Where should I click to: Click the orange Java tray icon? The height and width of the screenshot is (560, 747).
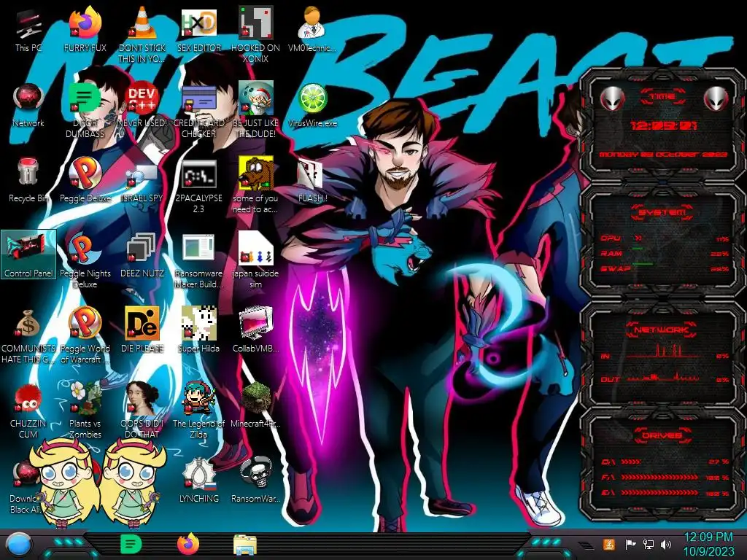[609, 544]
